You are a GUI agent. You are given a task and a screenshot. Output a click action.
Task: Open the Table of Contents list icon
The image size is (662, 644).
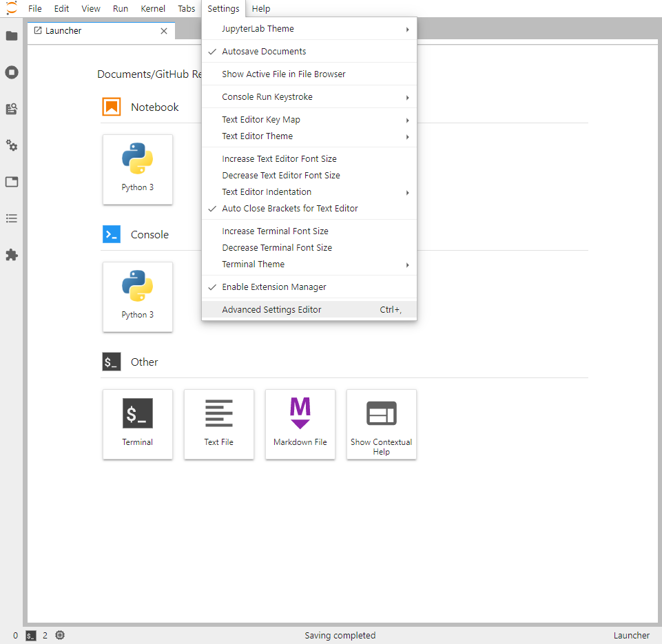[x=12, y=218]
